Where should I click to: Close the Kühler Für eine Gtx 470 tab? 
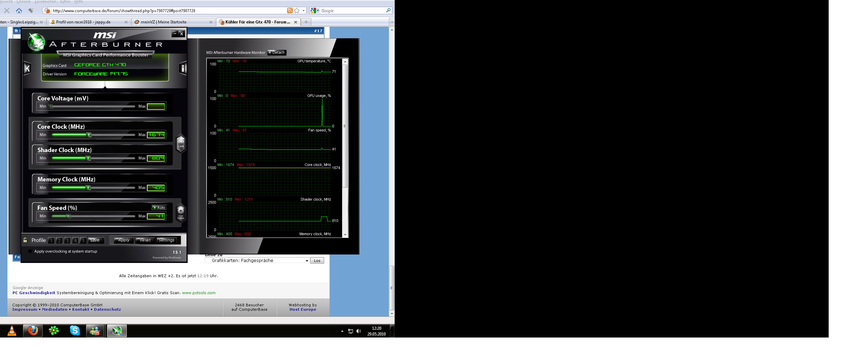tap(296, 22)
